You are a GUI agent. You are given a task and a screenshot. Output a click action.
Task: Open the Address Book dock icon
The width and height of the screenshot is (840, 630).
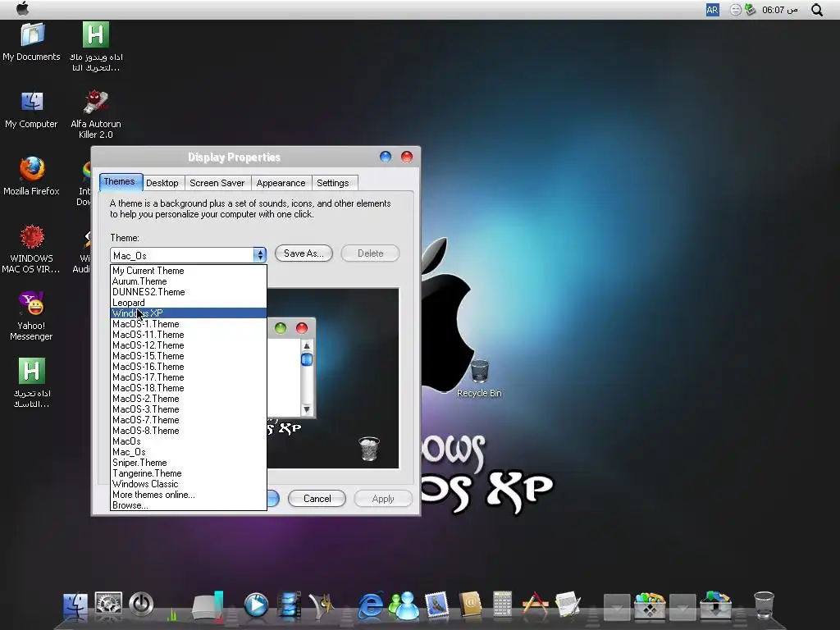pyautogui.click(x=470, y=606)
